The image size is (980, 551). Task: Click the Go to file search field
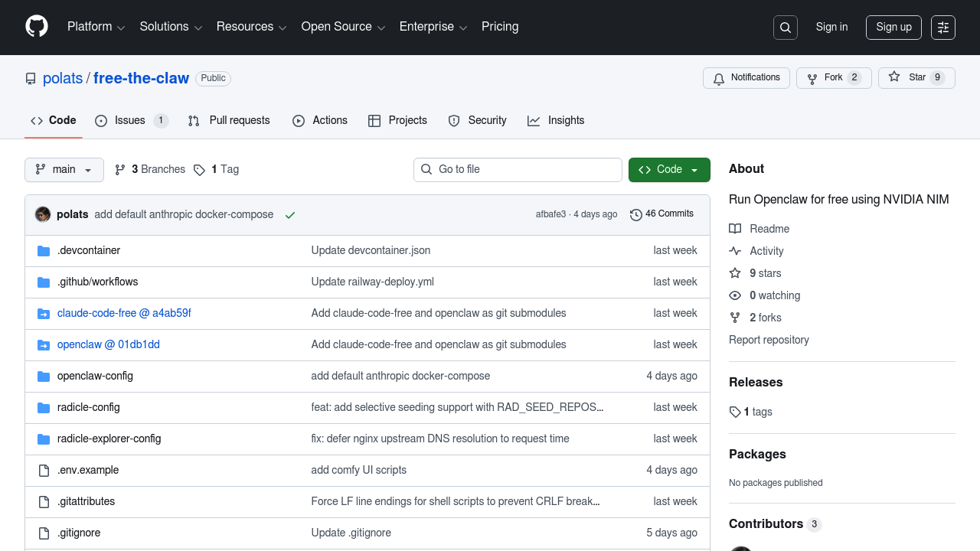518,170
